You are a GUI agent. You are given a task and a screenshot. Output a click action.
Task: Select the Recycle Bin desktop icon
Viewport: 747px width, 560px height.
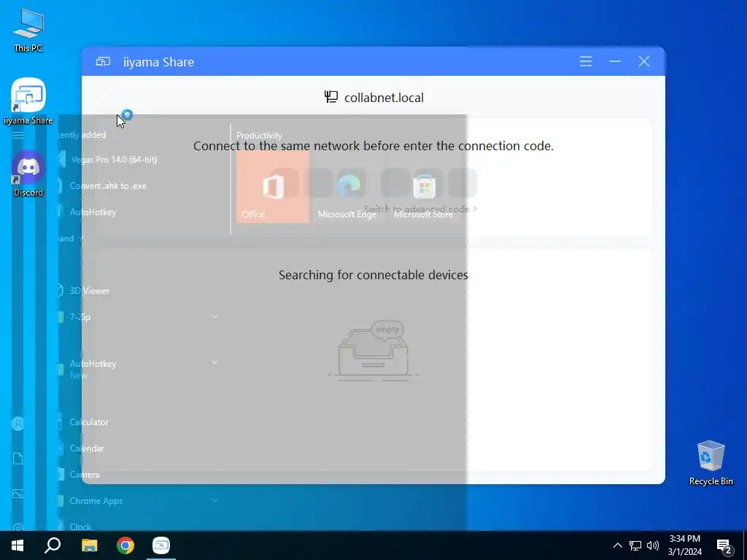pyautogui.click(x=711, y=463)
